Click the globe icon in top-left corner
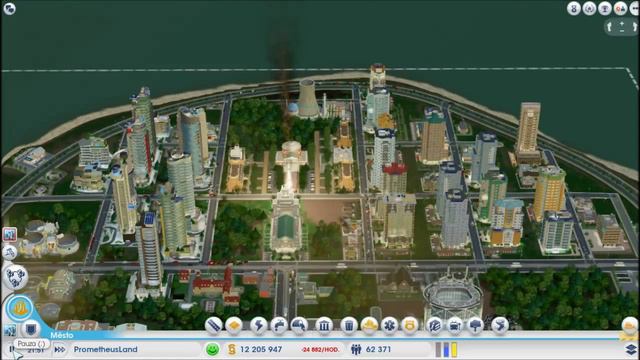Image resolution: width=640 pixels, height=360 pixels. (9, 9)
